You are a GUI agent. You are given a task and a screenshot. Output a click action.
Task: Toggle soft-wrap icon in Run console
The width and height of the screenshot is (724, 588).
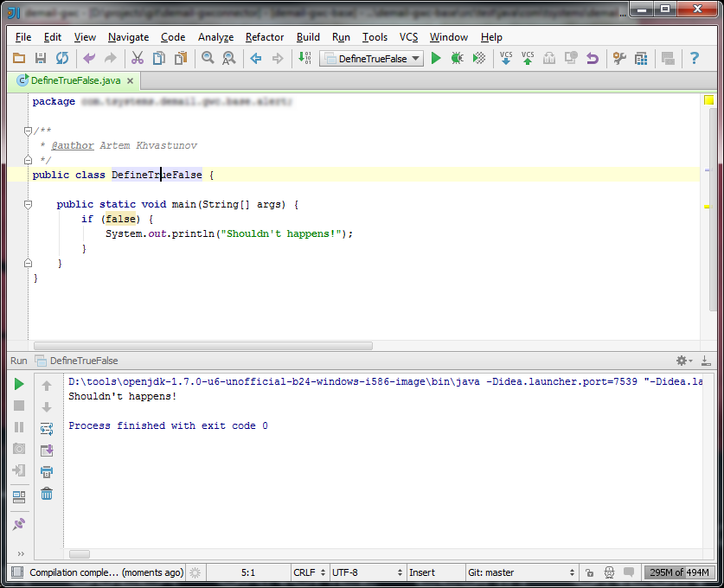[x=47, y=429]
